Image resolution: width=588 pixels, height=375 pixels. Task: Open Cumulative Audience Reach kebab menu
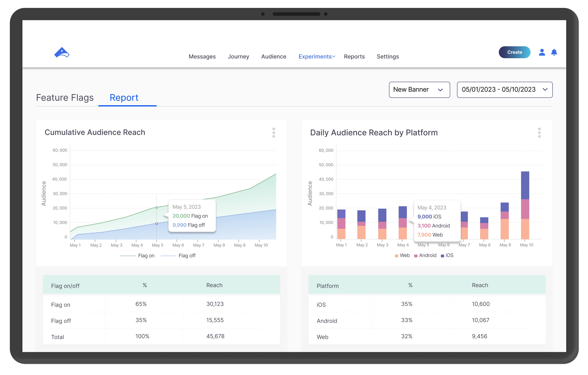click(x=274, y=133)
